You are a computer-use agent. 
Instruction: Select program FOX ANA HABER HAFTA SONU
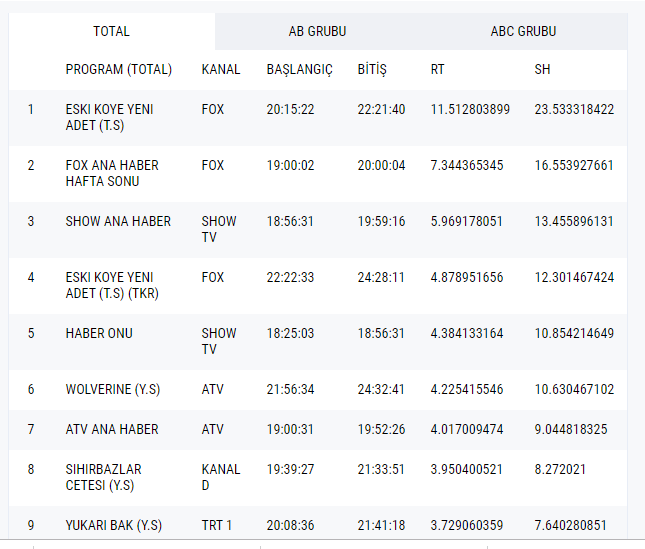point(112,173)
